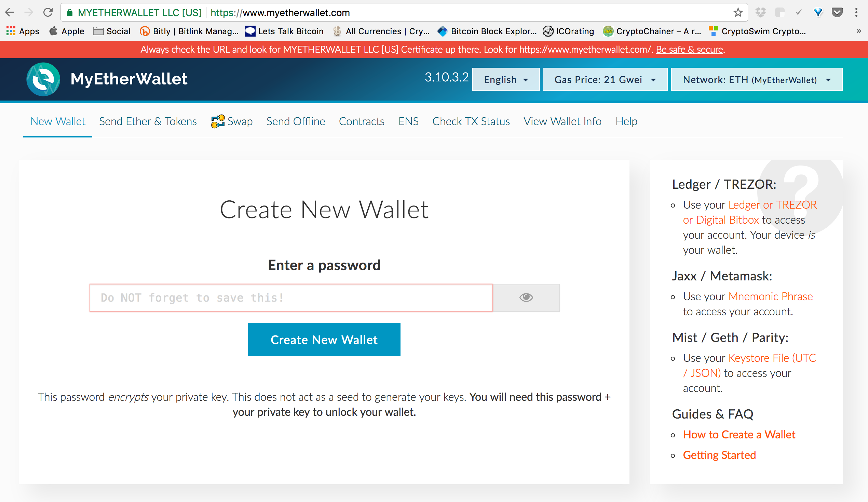Expand the Network ETH dropdown
The height and width of the screenshot is (502, 868).
pyautogui.click(x=756, y=80)
